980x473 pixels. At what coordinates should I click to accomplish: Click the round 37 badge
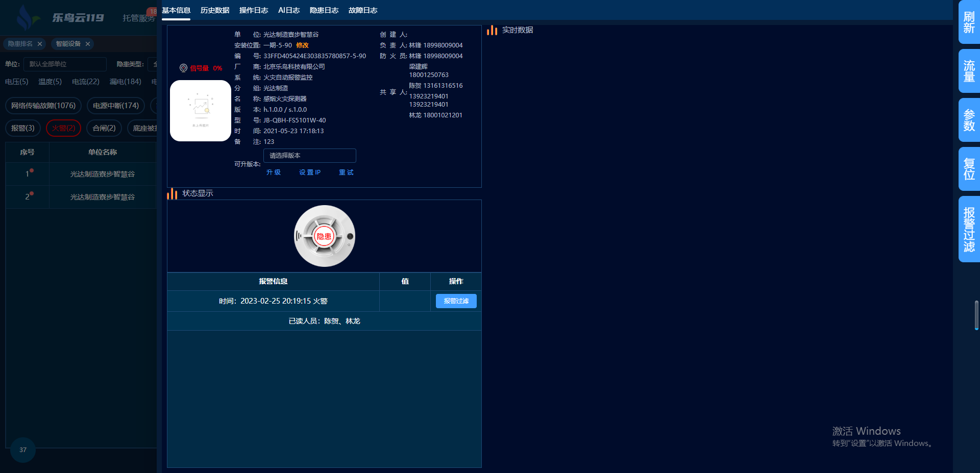click(x=23, y=450)
